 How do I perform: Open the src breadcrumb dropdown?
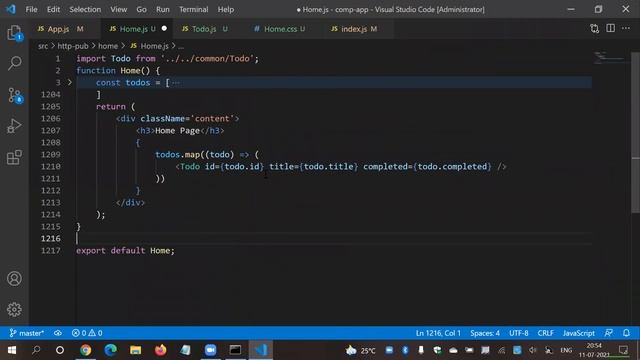[43, 46]
